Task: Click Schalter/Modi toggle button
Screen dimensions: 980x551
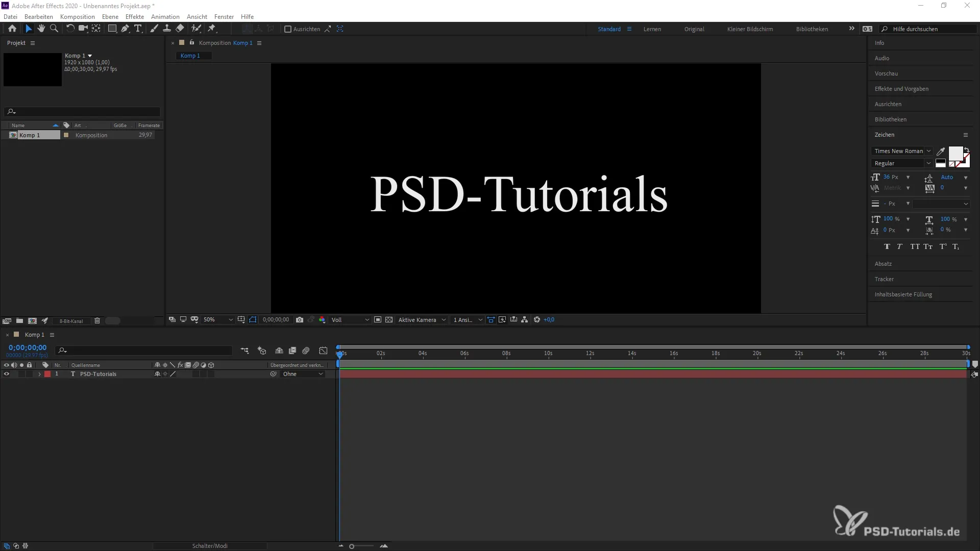Action: tap(210, 546)
